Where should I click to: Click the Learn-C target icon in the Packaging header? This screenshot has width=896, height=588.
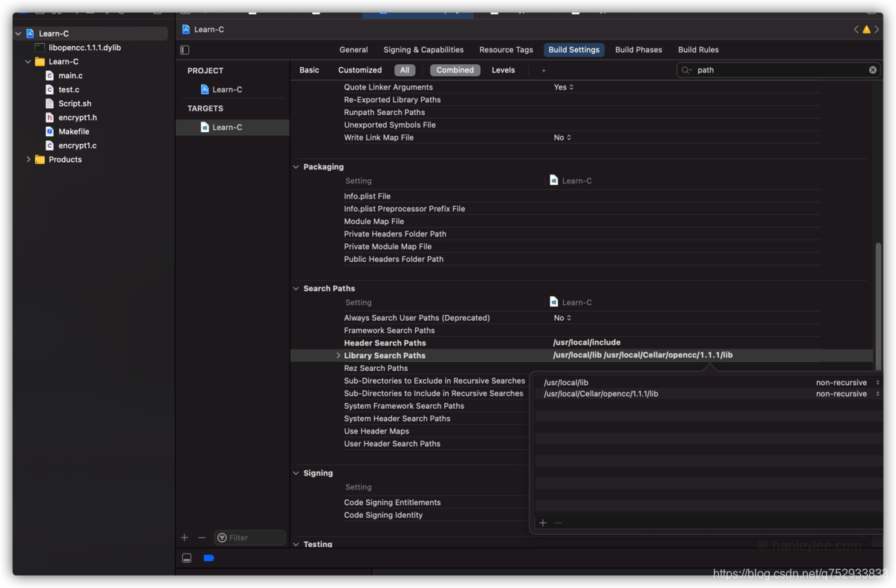click(553, 181)
